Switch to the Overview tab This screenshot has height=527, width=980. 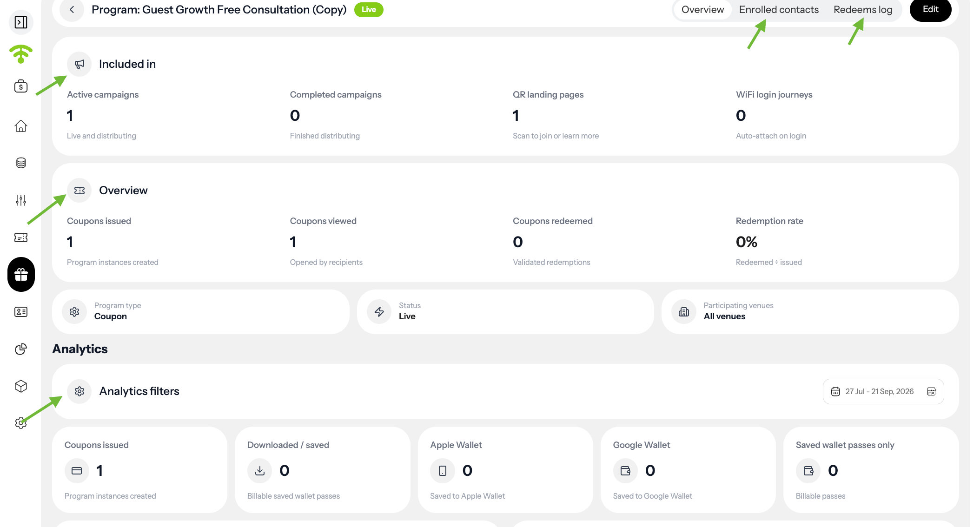click(702, 10)
